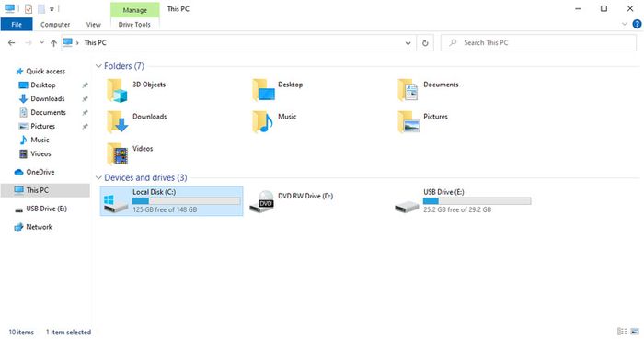Click the '25.2 GB free of 29.2 GB' text
644x339 pixels.
pyautogui.click(x=457, y=209)
